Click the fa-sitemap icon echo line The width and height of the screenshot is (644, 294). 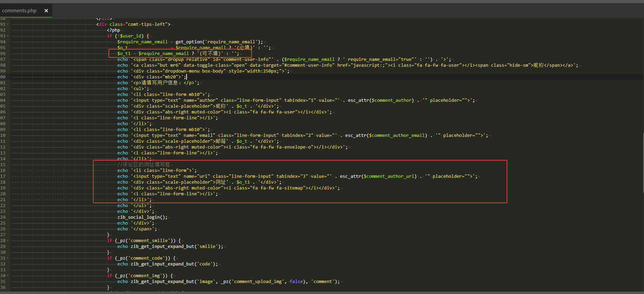[x=229, y=188]
